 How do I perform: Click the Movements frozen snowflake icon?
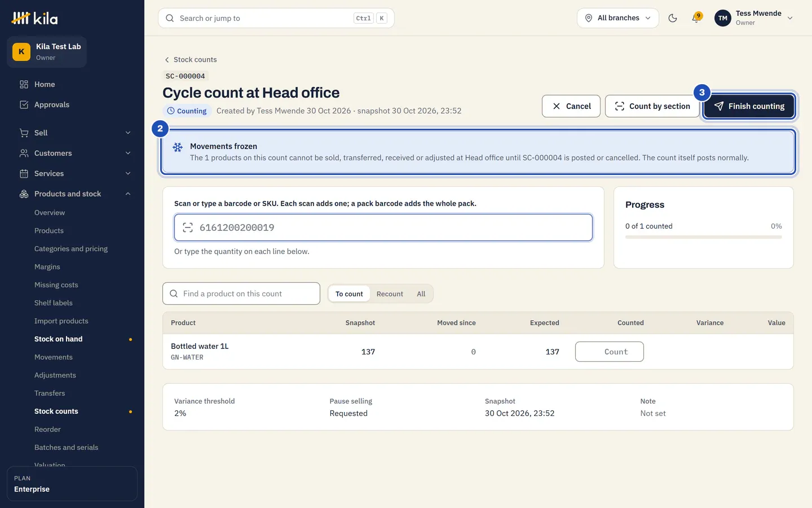pyautogui.click(x=178, y=147)
